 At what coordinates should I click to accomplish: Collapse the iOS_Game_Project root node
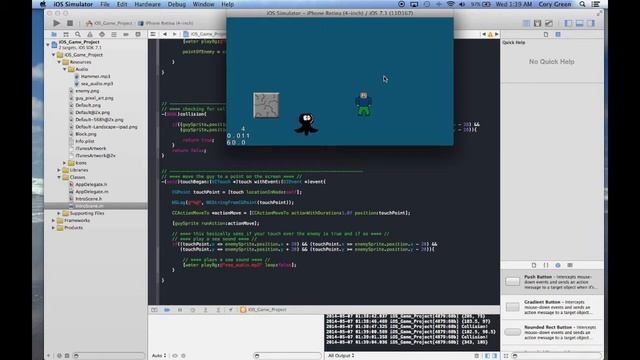(48, 44)
